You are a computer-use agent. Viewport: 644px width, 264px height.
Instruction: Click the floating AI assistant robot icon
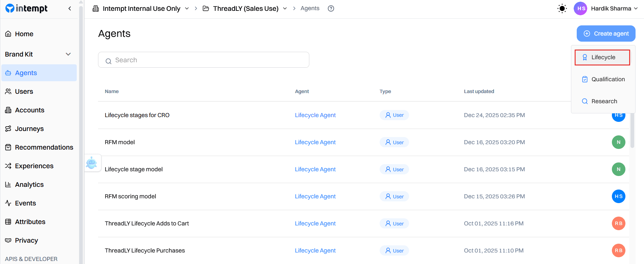pyautogui.click(x=92, y=163)
